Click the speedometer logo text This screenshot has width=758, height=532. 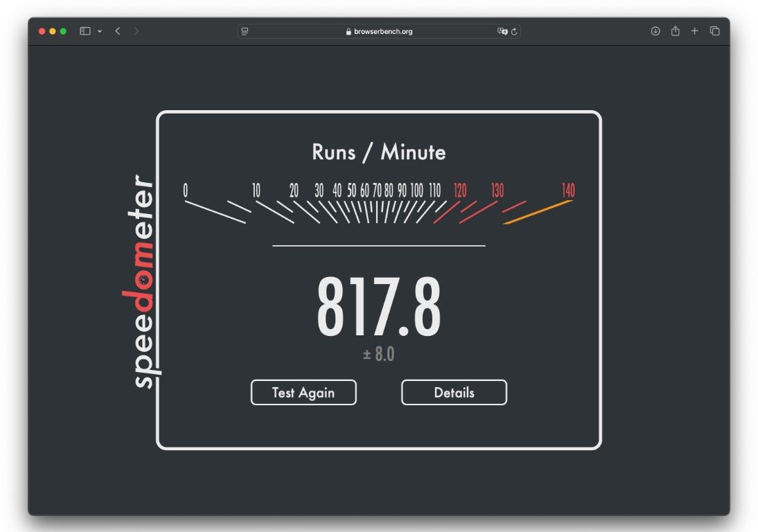tap(141, 282)
